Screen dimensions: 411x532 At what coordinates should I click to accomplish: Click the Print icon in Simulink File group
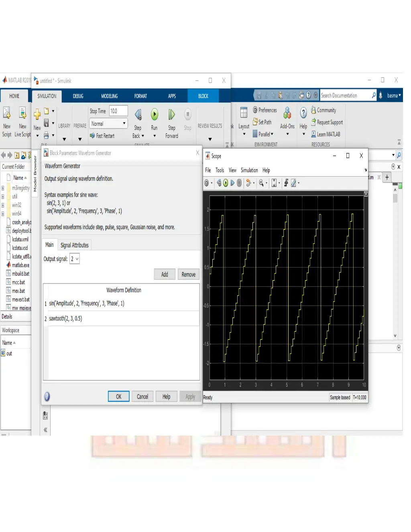click(46, 135)
